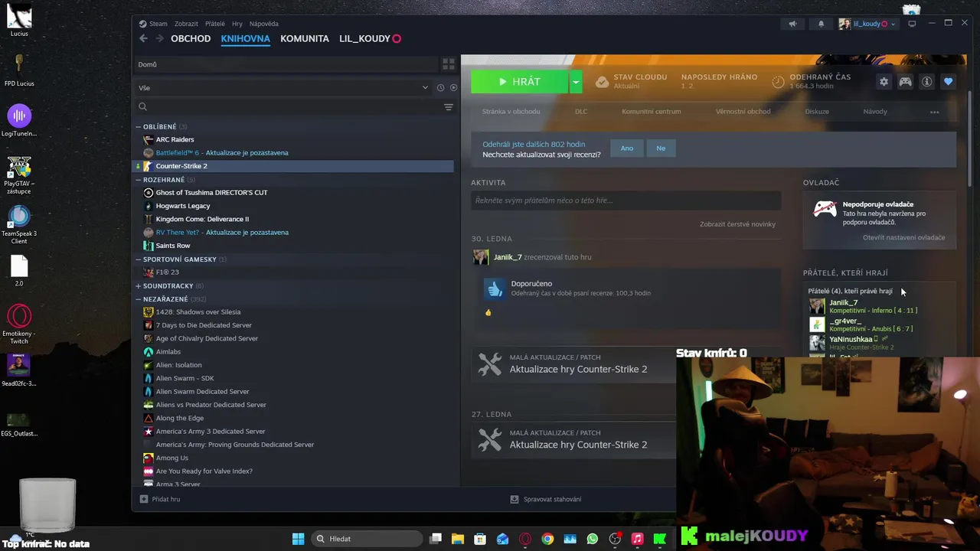Collapse the OBLÍBENÉ category
Screen dimensions: 980x551
pyautogui.click(x=139, y=127)
